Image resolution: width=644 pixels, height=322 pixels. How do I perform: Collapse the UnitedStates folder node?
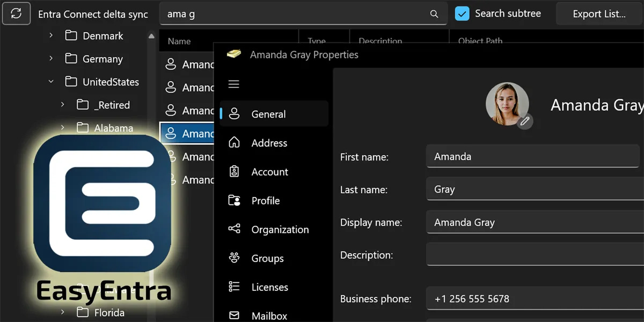[51, 82]
